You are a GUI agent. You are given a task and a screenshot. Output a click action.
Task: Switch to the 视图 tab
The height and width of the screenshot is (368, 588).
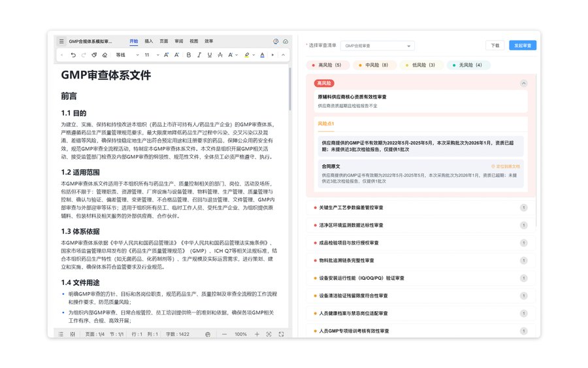click(194, 41)
